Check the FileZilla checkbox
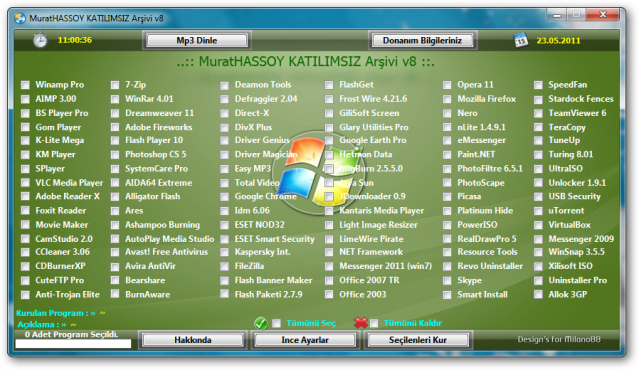The width and height of the screenshot is (639, 370). tap(224, 266)
